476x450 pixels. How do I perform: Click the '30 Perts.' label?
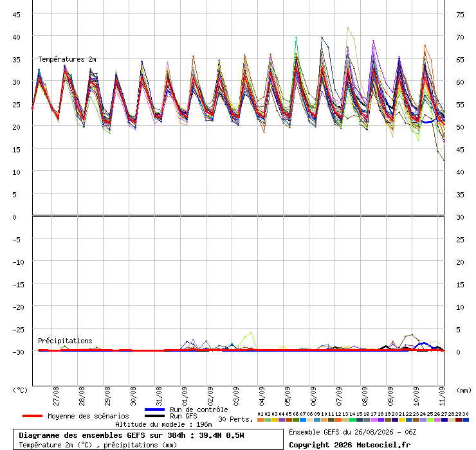(235, 419)
